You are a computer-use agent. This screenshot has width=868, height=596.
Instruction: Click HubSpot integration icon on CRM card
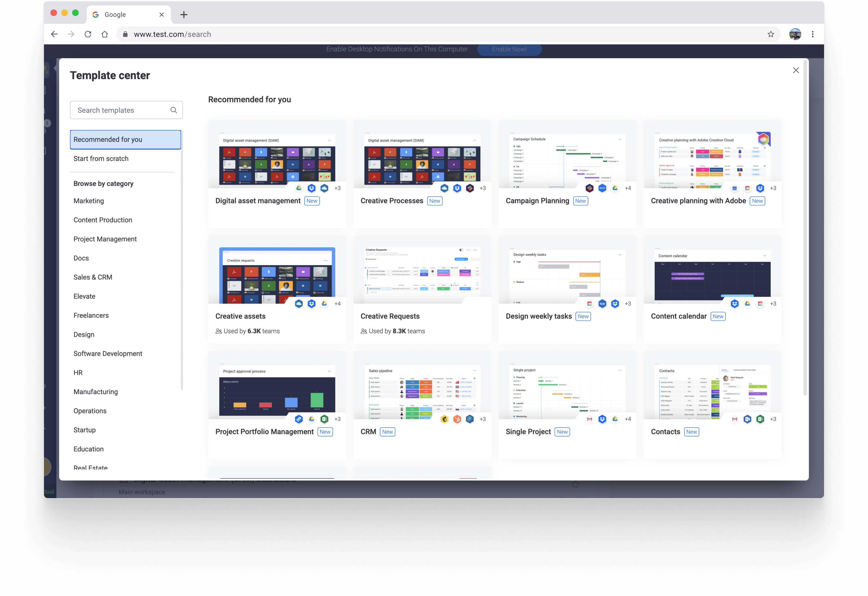point(457,419)
